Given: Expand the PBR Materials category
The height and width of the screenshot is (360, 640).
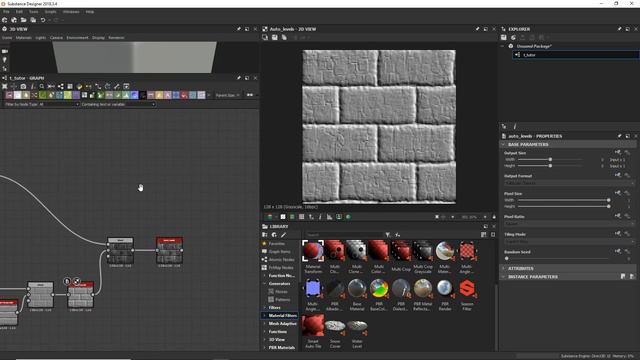Looking at the screenshot, I should pos(264,348).
